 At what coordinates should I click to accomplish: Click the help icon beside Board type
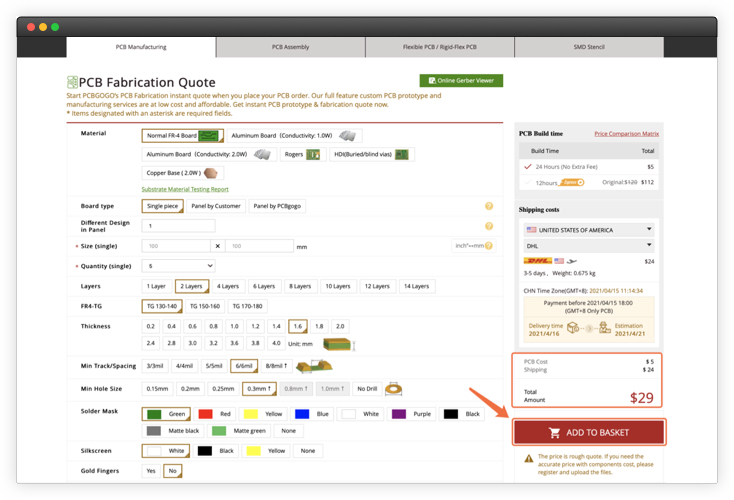[489, 206]
